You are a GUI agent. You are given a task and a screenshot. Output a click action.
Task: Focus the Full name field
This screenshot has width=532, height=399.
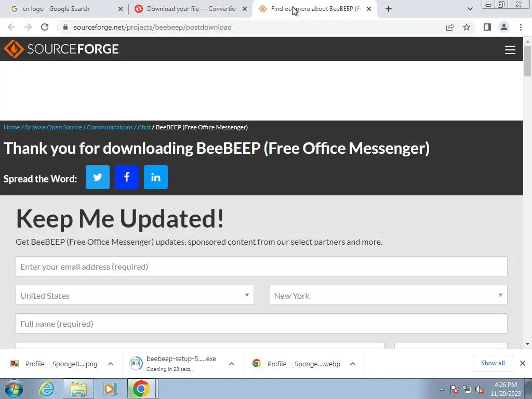pyautogui.click(x=261, y=324)
